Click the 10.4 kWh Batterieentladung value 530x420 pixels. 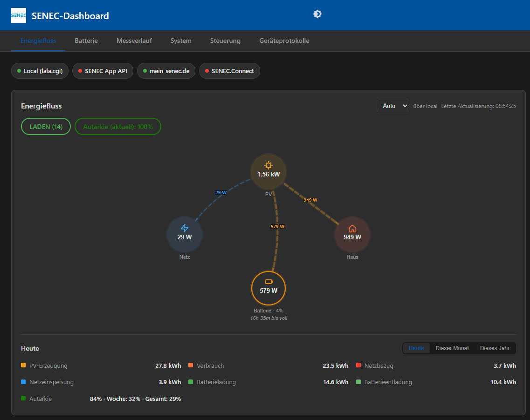503,382
